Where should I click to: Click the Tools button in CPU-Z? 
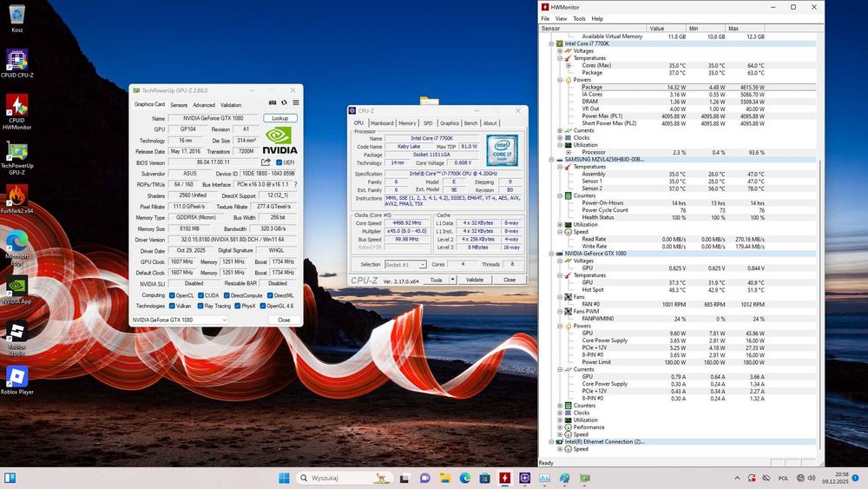(x=437, y=280)
